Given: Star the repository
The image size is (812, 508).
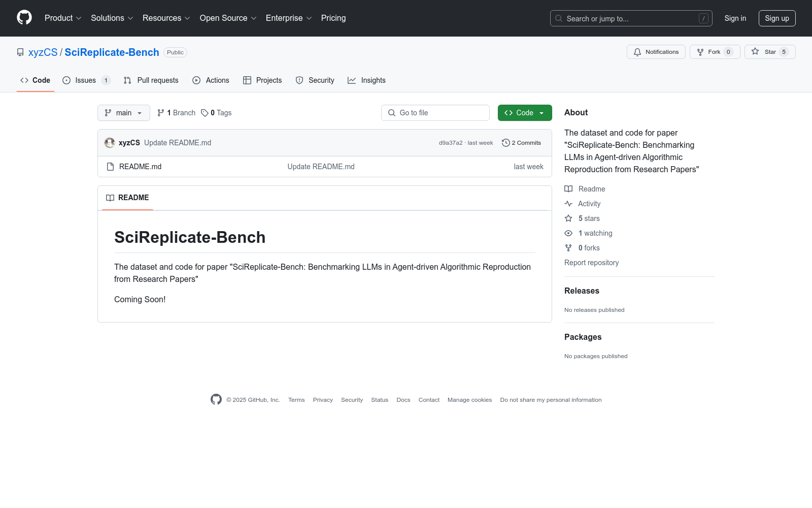Looking at the screenshot, I should tap(770, 52).
